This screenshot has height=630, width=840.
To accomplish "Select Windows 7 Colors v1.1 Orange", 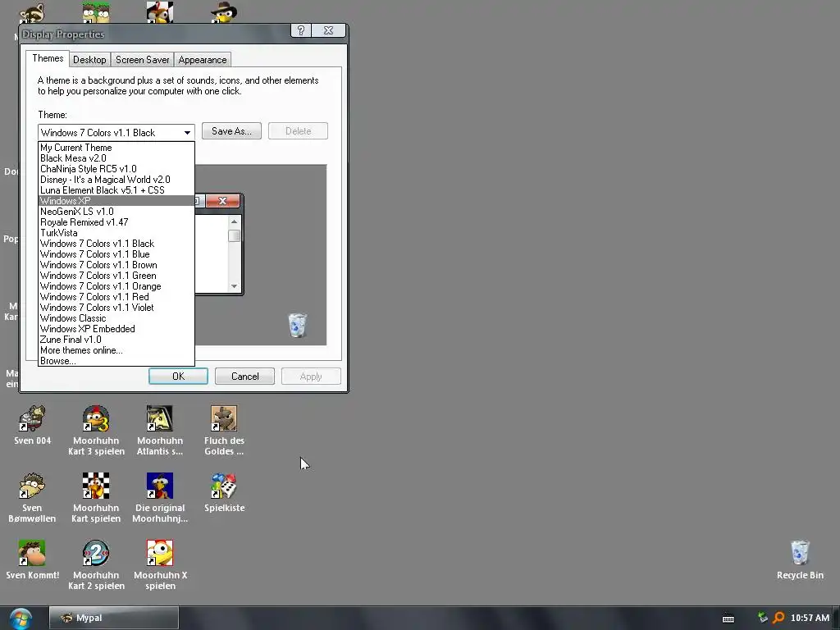I will (x=116, y=286).
